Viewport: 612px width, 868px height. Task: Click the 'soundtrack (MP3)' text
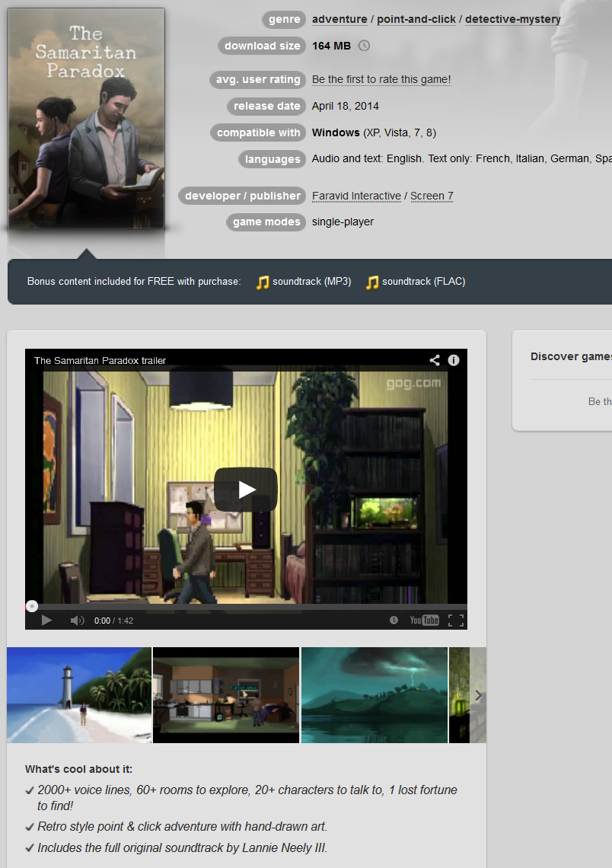311,281
